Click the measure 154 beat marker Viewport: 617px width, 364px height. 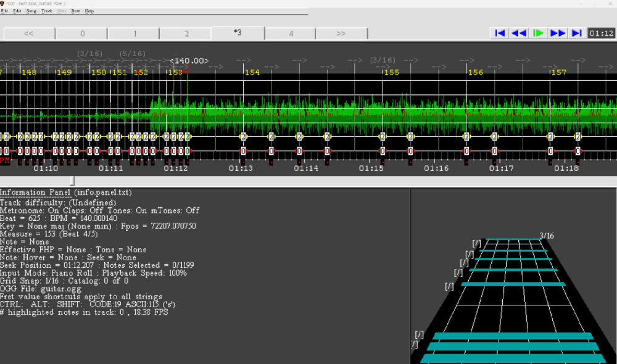(252, 73)
